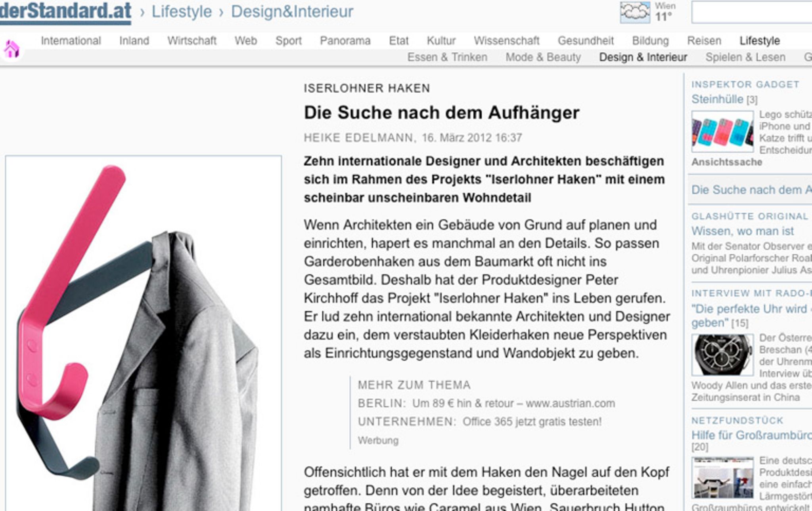This screenshot has width=812, height=511.
Task: Switch to Essen & Trinken subsection
Action: tap(447, 57)
